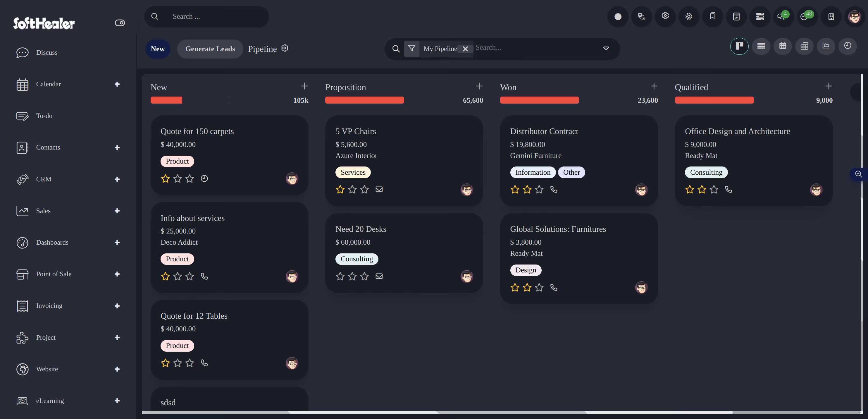Expand the Invoicing submenu plus
This screenshot has width=868, height=419.
tap(117, 306)
